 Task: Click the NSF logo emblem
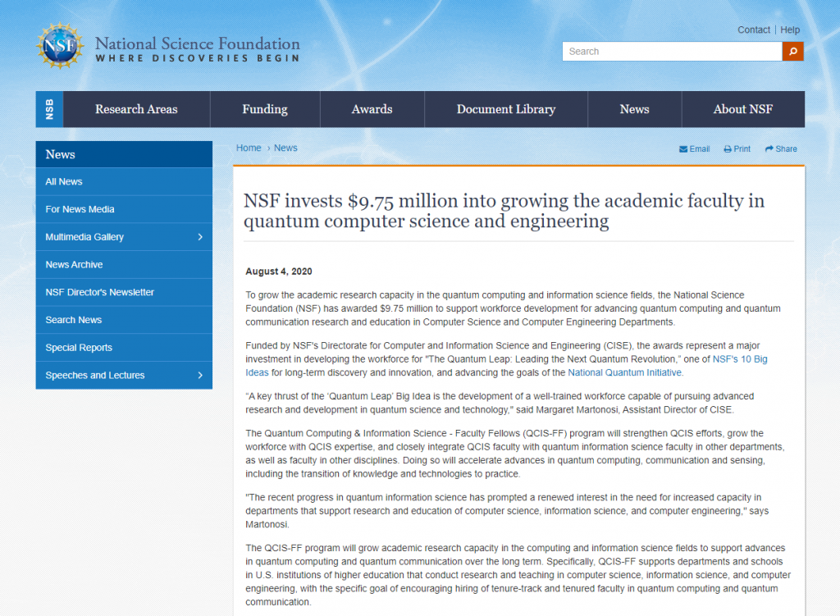(x=60, y=46)
